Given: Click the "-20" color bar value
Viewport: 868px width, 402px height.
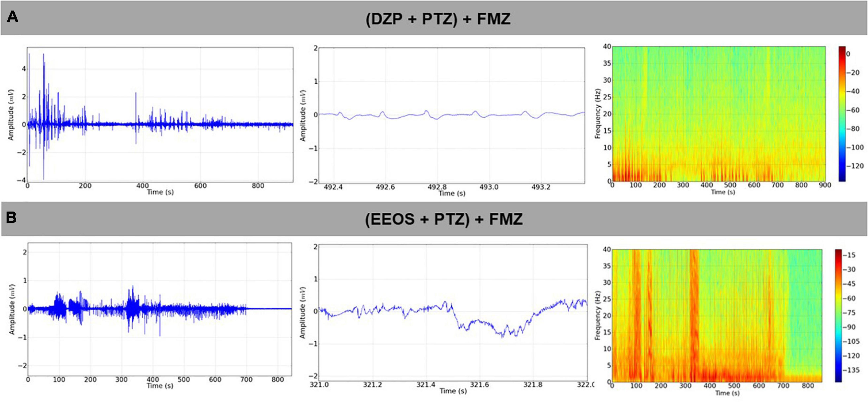Looking at the screenshot, I should click(853, 73).
